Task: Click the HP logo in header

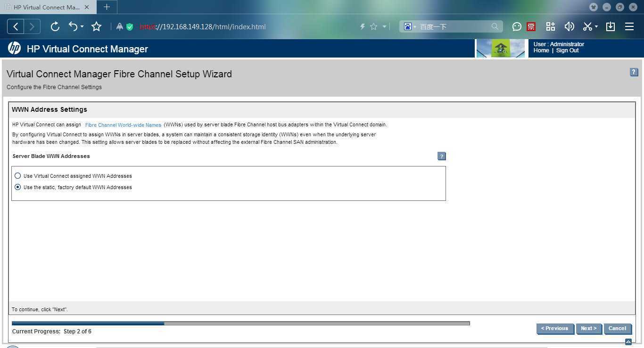Action: [14, 48]
